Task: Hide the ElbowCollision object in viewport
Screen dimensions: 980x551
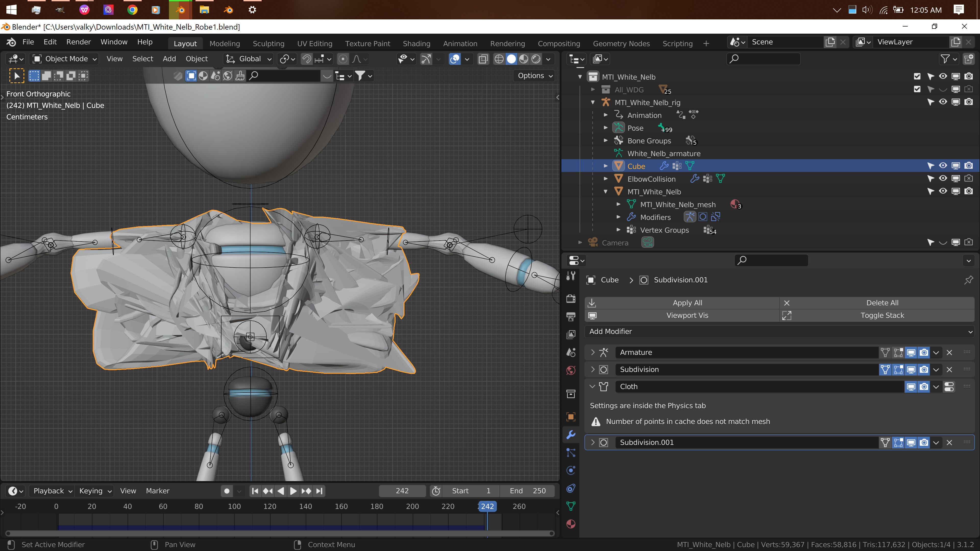Action: coord(943,178)
